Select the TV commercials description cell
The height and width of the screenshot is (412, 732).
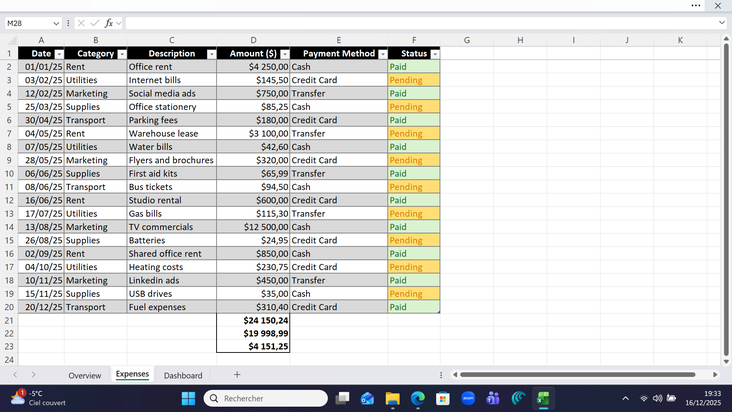tap(172, 227)
